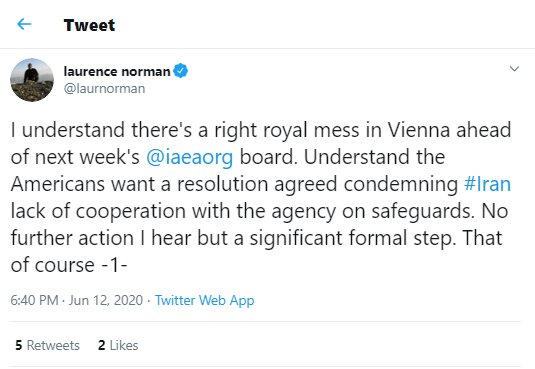Open the Twitter Web App source link
Image resolution: width=535 pixels, height=369 pixels.
205,300
